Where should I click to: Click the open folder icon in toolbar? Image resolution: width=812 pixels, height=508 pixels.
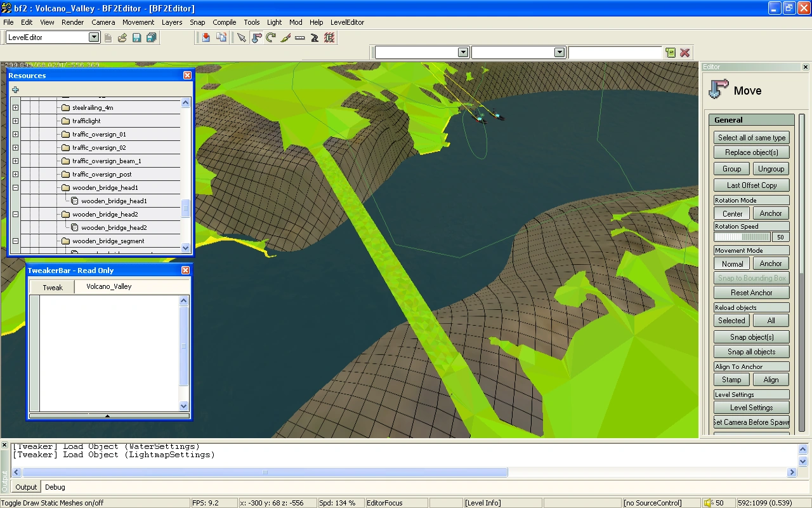coord(122,38)
